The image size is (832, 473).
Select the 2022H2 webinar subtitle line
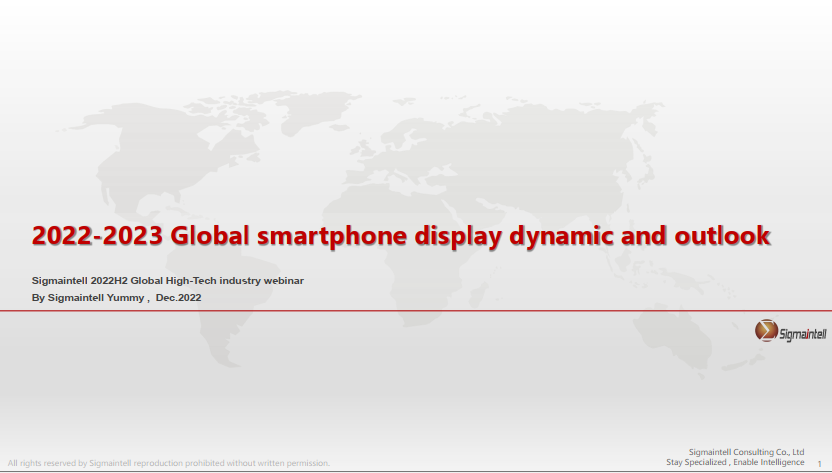coord(167,280)
